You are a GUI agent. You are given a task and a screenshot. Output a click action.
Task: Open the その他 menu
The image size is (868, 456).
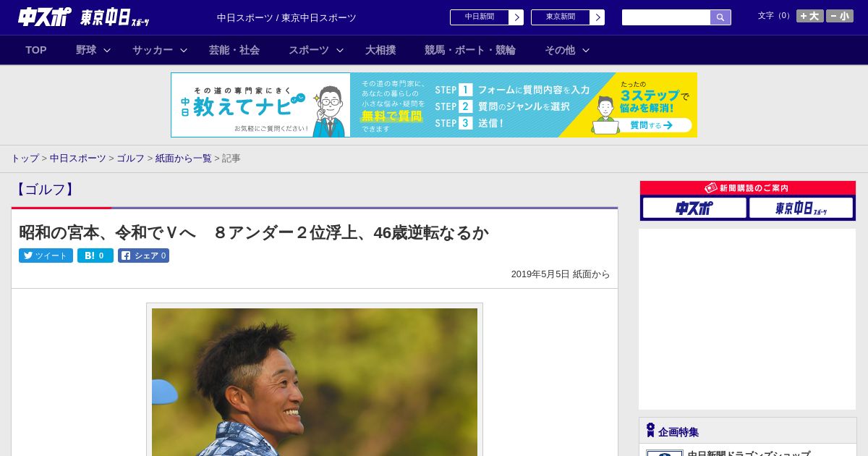[x=560, y=50]
